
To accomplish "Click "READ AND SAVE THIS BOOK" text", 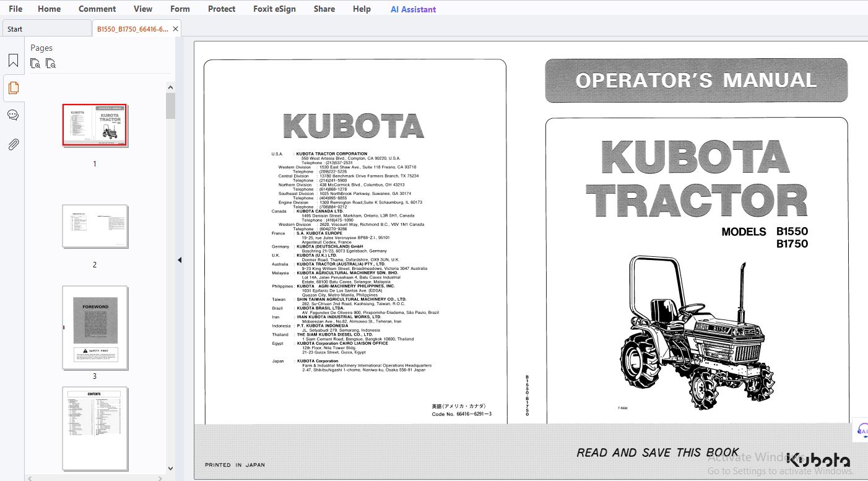I will (x=658, y=453).
